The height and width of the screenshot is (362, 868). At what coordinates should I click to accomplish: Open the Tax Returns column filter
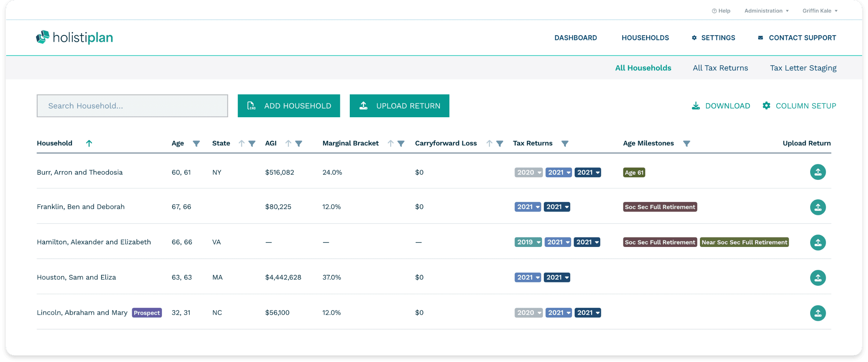click(565, 144)
